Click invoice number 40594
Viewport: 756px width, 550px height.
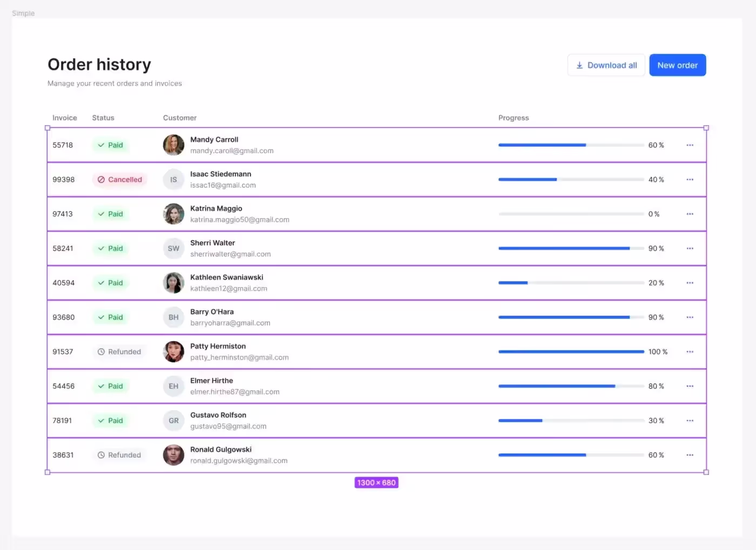64,283
